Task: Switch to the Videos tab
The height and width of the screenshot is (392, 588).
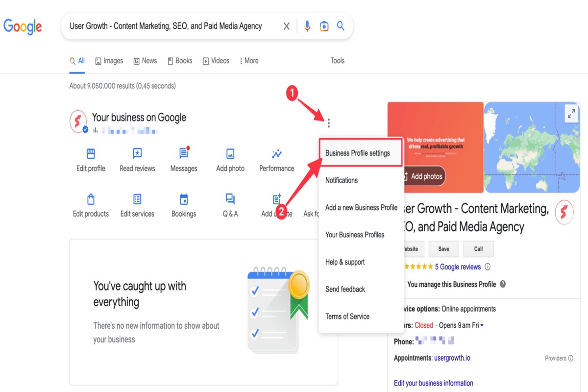Action: click(216, 61)
